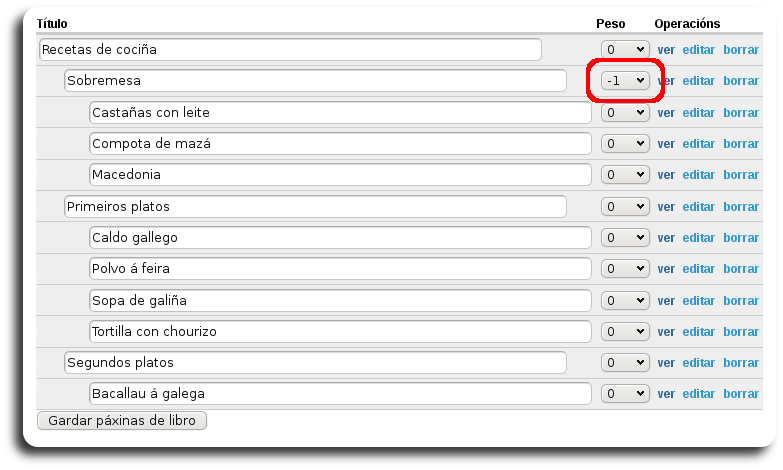Open weight dropdown for Bacallau á galega
The image size is (783, 470).
625,394
